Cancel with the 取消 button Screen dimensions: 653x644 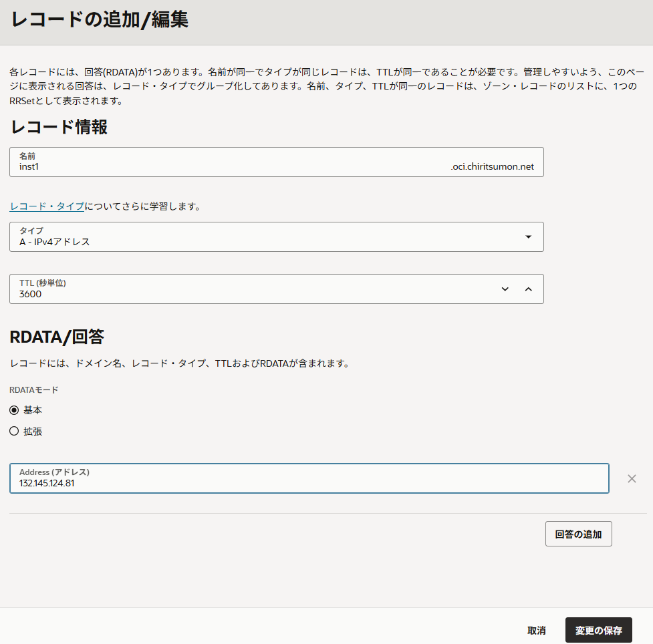pyautogui.click(x=536, y=630)
